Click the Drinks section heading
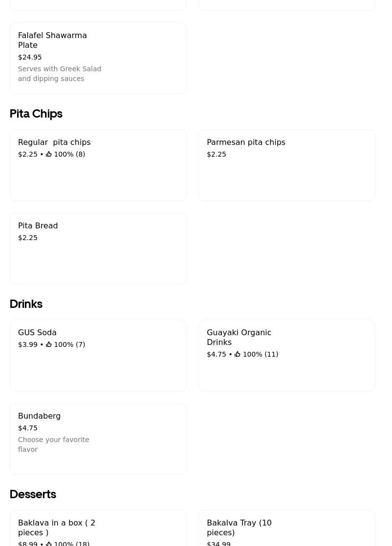The width and height of the screenshot is (392, 546). [26, 304]
